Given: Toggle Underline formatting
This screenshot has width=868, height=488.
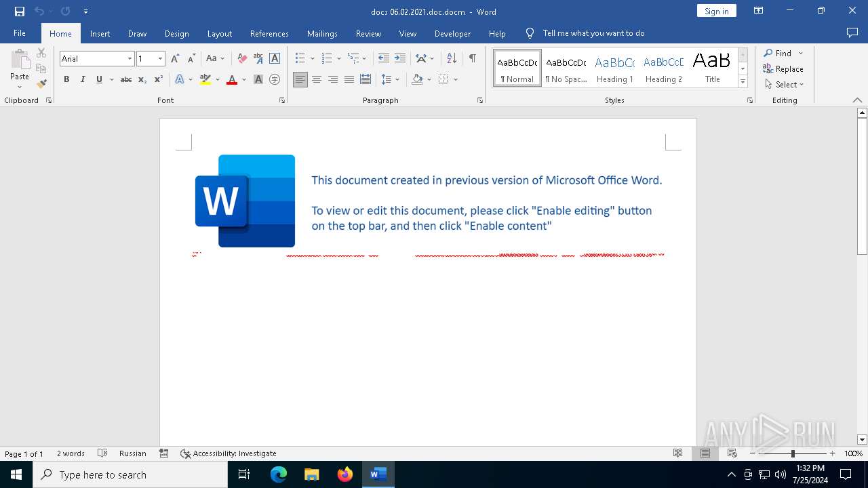Looking at the screenshot, I should click(99, 79).
